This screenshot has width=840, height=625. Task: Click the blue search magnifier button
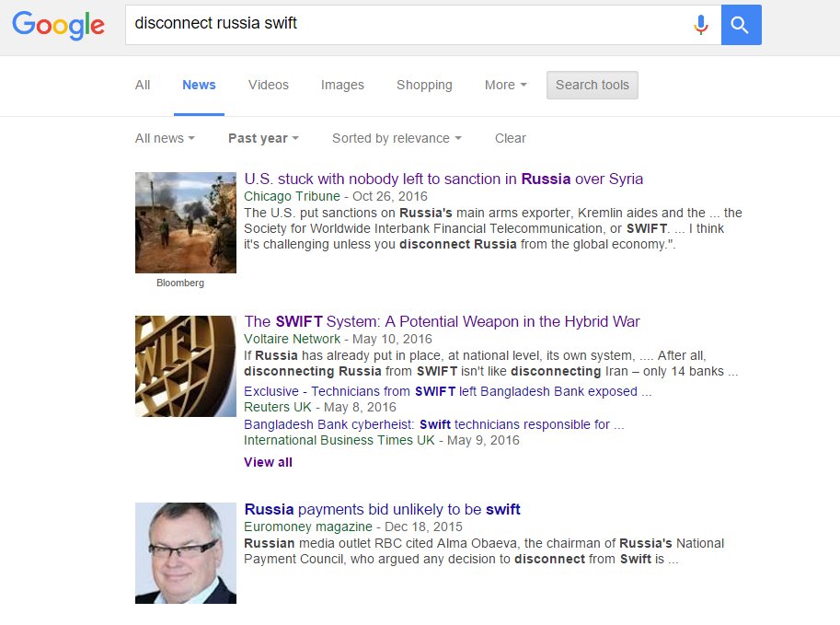tap(741, 25)
